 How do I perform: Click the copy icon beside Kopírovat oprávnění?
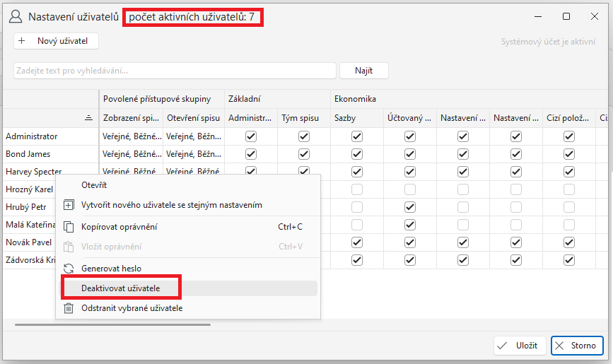tap(69, 227)
